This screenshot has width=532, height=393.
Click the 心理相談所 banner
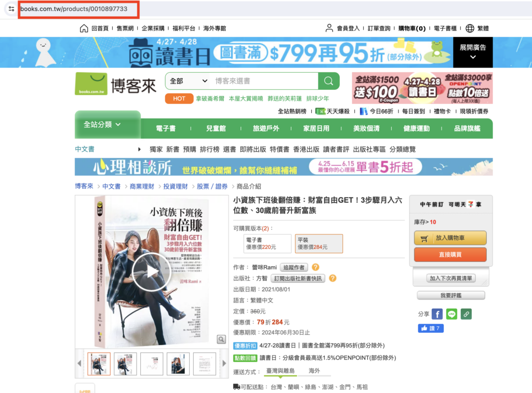(x=284, y=167)
